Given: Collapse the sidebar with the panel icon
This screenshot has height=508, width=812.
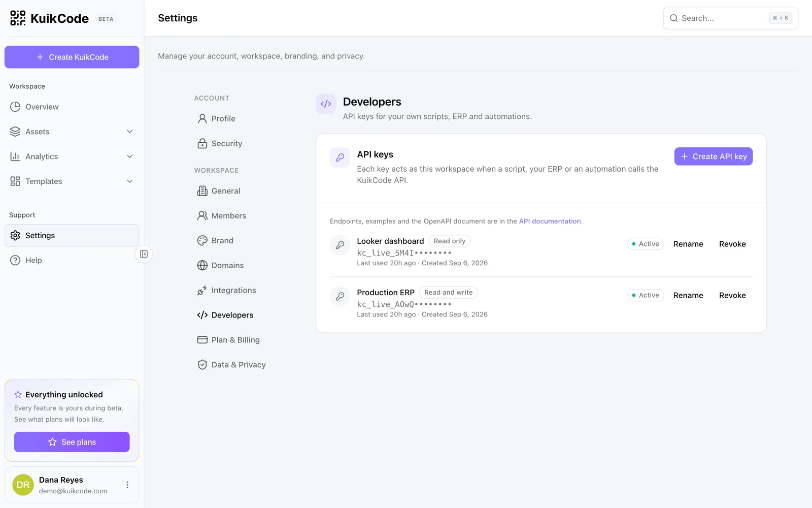Looking at the screenshot, I should pos(144,254).
